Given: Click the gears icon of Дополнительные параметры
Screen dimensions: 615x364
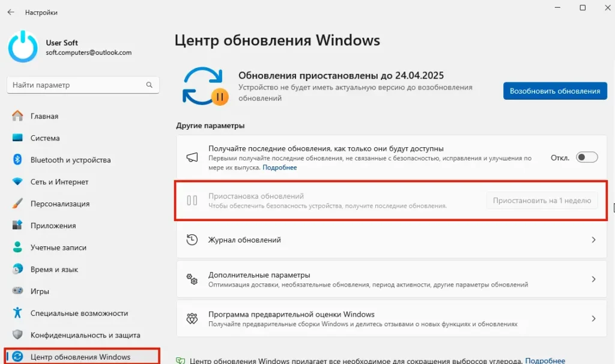Looking at the screenshot, I should coord(192,279).
